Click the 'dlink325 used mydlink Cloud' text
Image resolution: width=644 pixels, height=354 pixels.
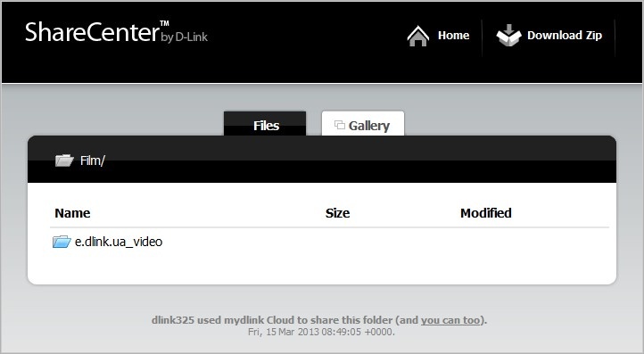pos(223,320)
